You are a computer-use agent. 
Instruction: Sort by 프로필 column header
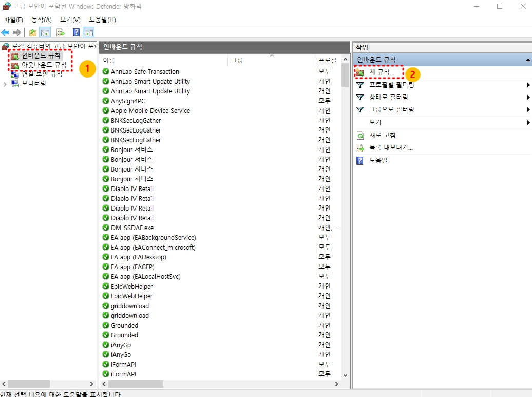tap(328, 60)
